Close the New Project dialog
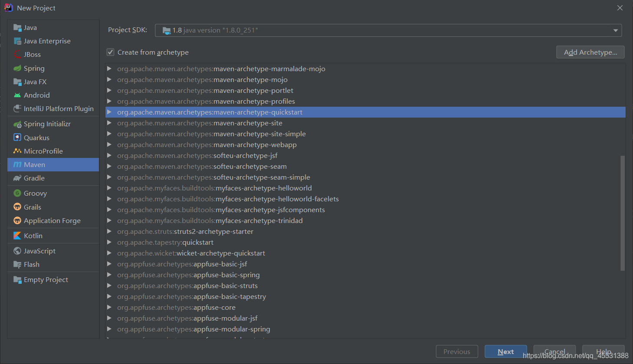 pyautogui.click(x=620, y=8)
